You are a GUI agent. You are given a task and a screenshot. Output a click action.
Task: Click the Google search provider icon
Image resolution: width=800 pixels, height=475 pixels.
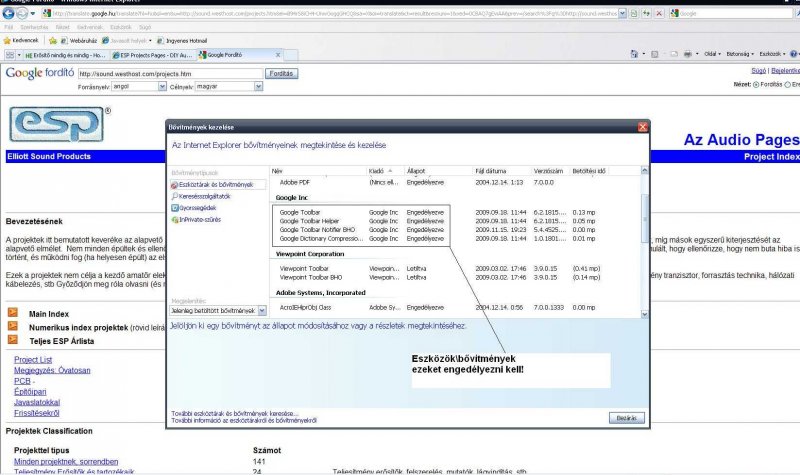[674, 13]
